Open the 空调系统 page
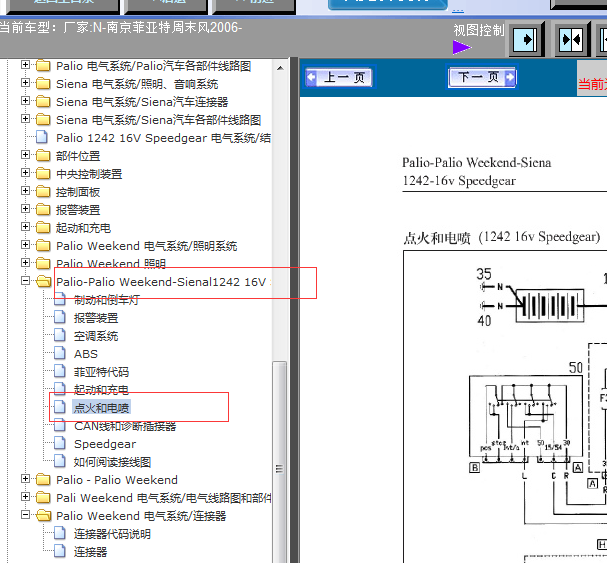The width and height of the screenshot is (607, 563). click(96, 336)
